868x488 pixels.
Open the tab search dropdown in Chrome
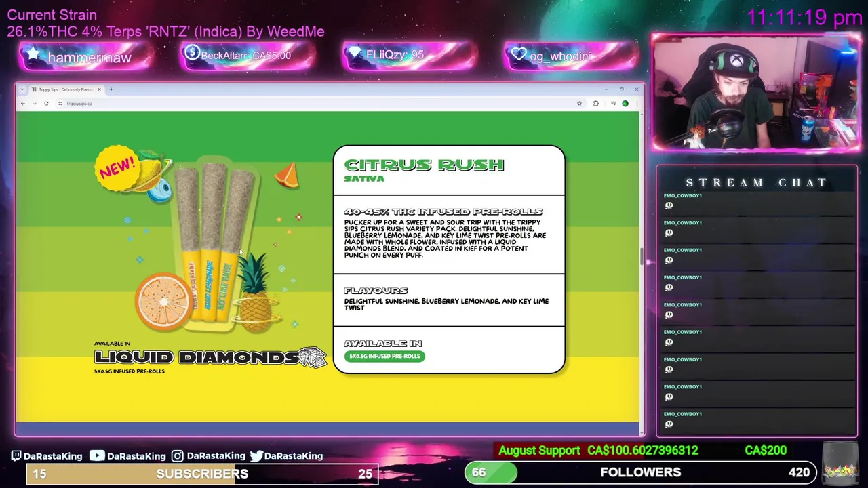[22, 89]
